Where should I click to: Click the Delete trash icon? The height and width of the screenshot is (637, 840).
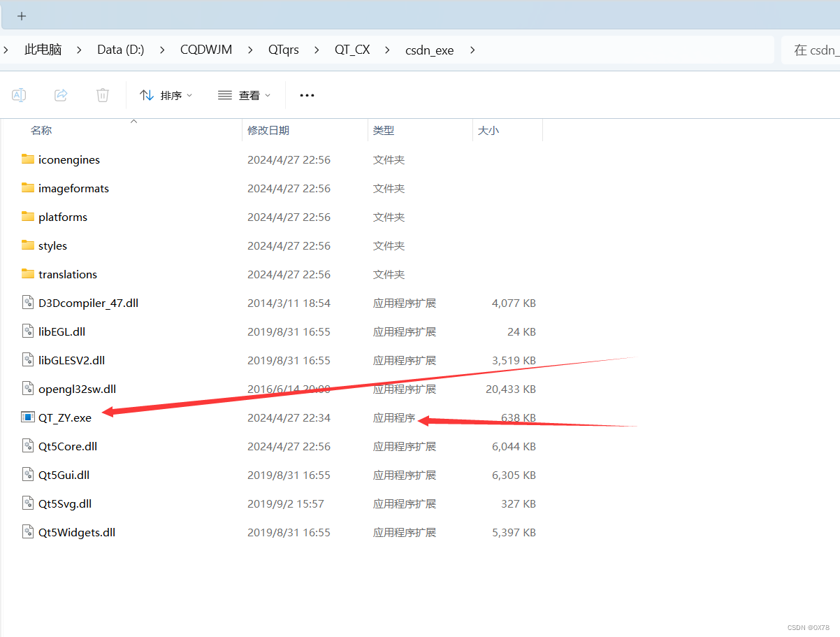(103, 95)
